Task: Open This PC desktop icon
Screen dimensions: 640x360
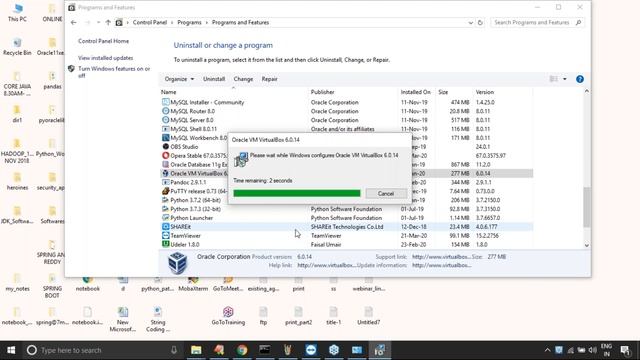Action: pyautogui.click(x=17, y=12)
